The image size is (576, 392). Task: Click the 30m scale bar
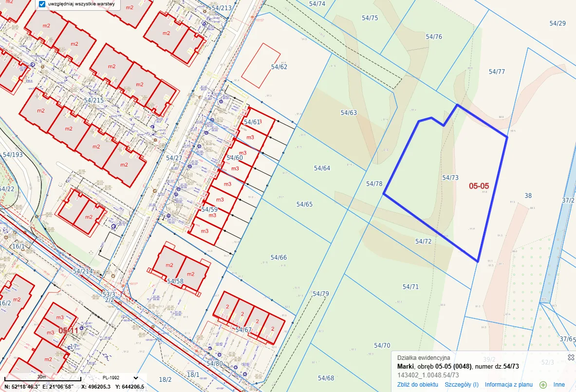pyautogui.click(x=42, y=378)
